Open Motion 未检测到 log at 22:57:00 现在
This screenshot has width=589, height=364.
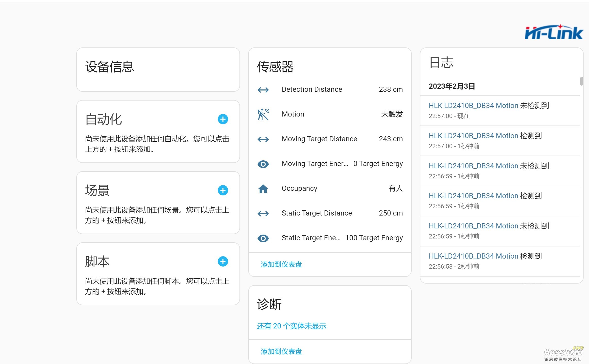(500, 111)
